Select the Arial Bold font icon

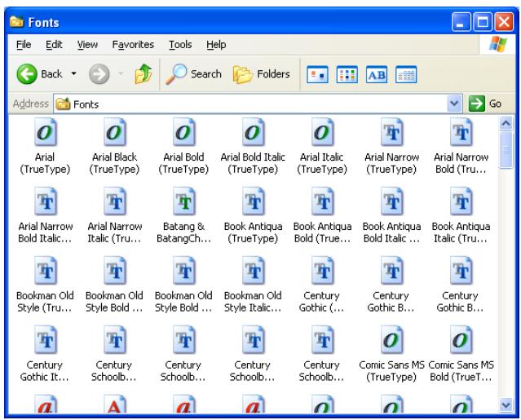point(183,132)
